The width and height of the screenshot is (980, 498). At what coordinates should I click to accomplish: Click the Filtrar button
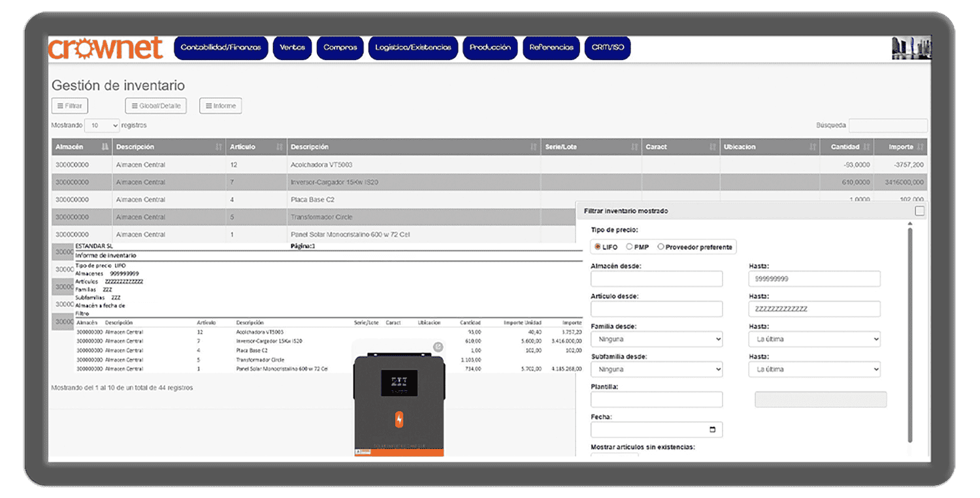click(69, 106)
